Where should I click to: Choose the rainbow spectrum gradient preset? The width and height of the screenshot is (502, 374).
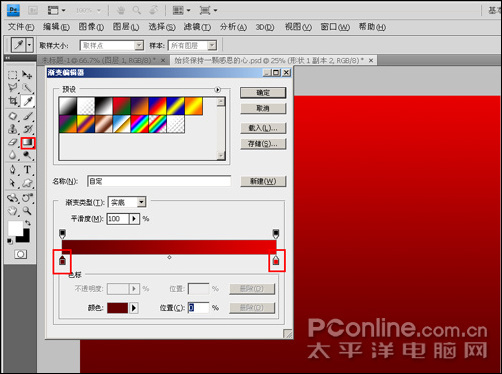pos(140,124)
